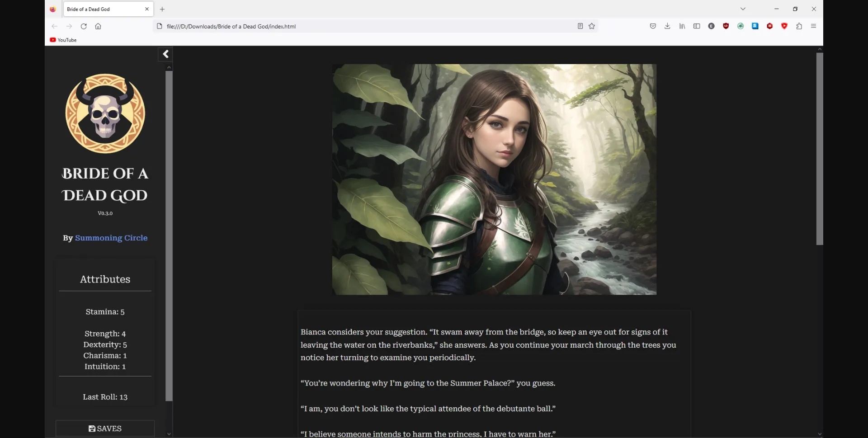Click the game's horned skull logo
This screenshot has width=868, height=438.
105,113
